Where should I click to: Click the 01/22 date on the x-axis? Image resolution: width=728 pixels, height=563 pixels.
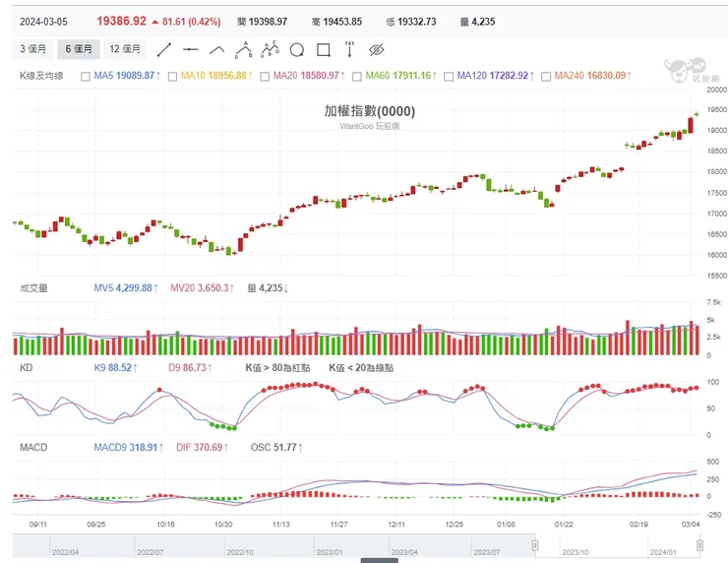[x=564, y=524]
